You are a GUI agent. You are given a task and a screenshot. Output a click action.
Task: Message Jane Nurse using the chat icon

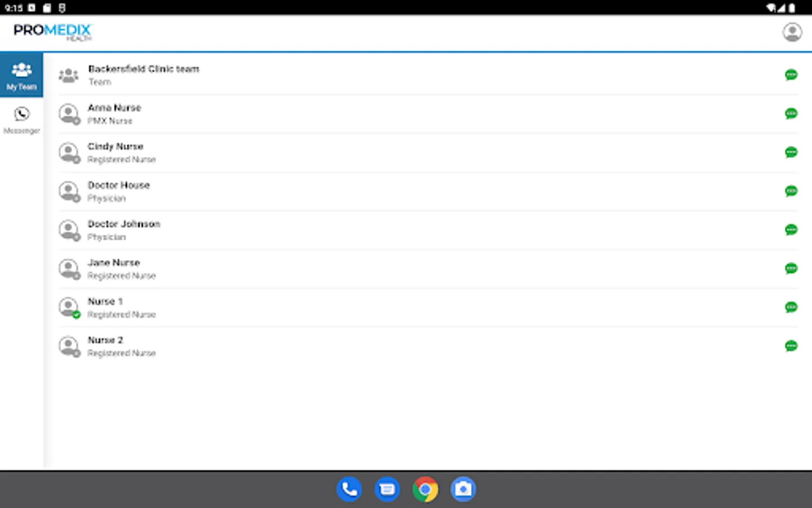[x=791, y=269]
